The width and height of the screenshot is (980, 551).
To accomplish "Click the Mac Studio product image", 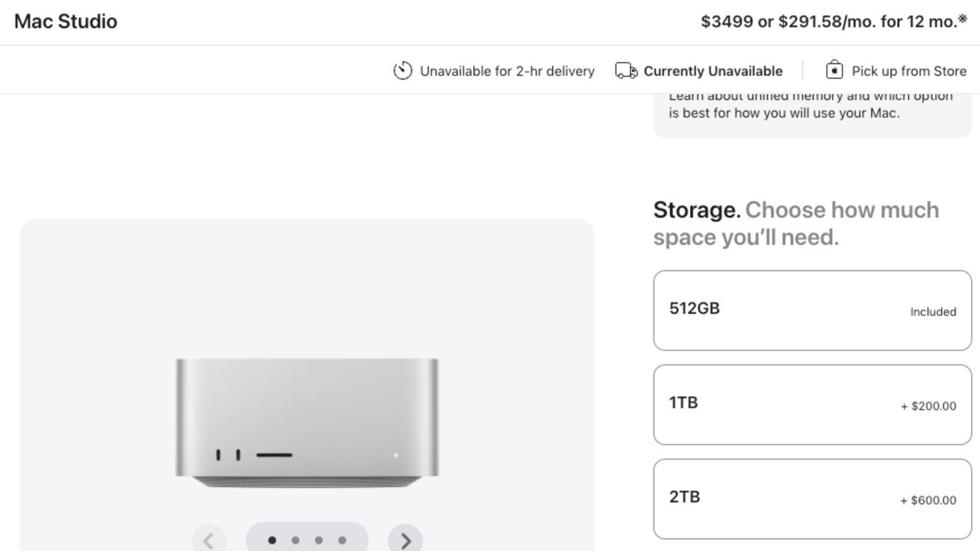I will [307, 423].
